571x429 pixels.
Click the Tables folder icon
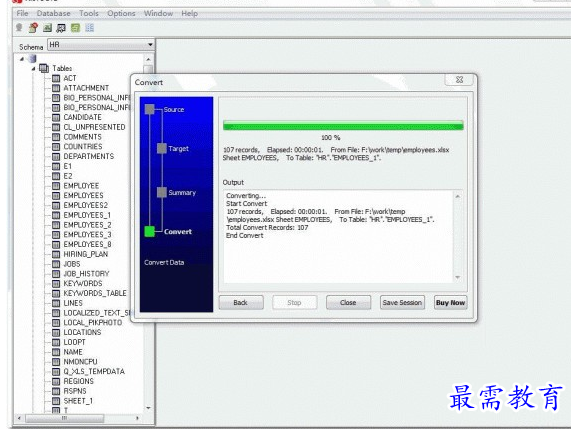point(44,68)
